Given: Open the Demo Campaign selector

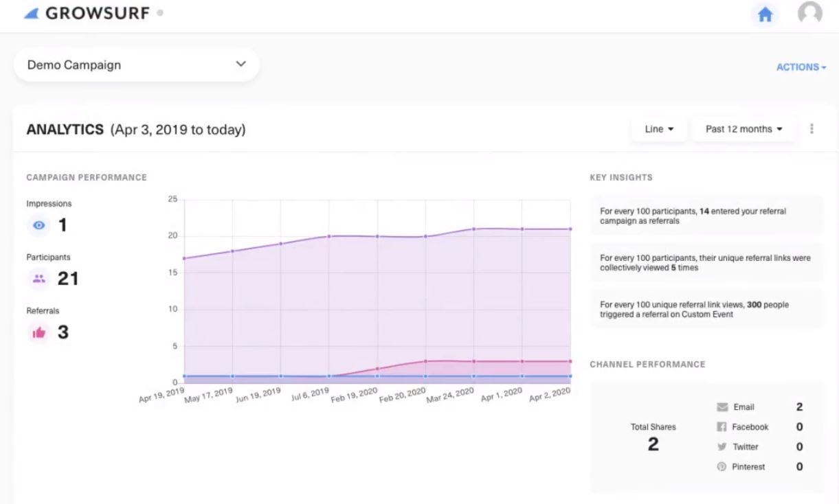Looking at the screenshot, I should 136,64.
